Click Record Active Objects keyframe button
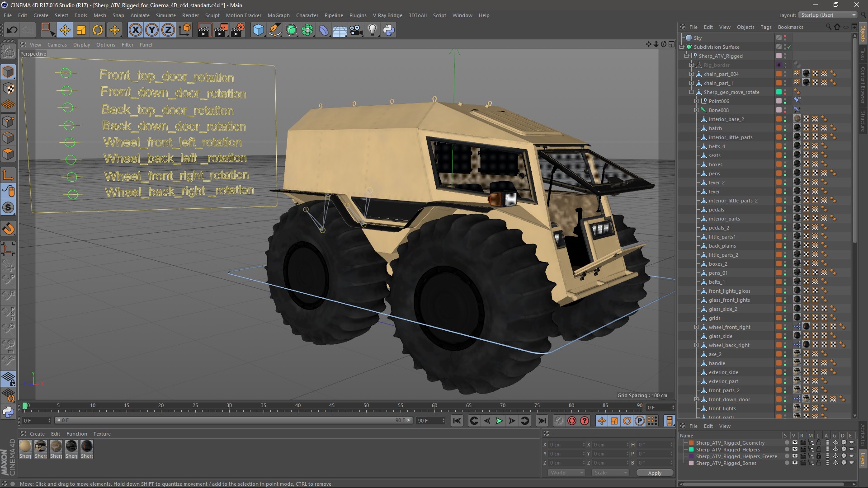This screenshot has width=868, height=488. click(x=559, y=421)
